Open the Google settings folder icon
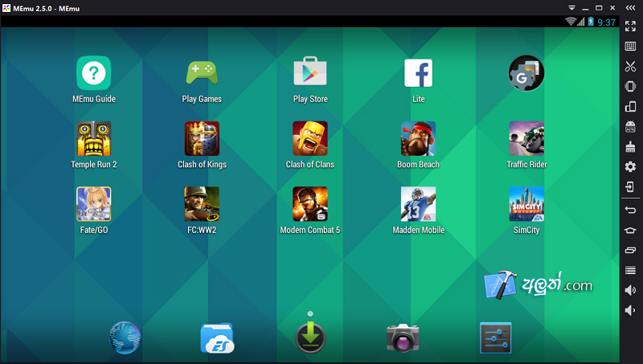The width and height of the screenshot is (643, 364). click(x=526, y=73)
